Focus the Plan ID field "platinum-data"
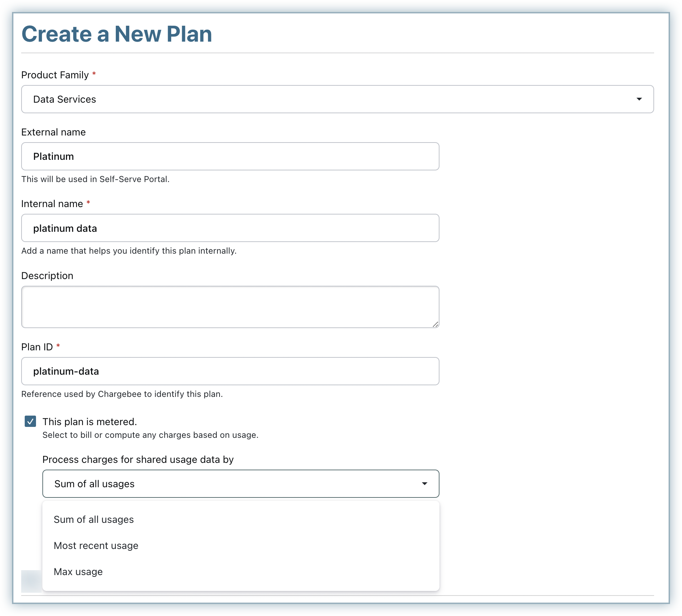Image resolution: width=682 pixels, height=616 pixels. click(230, 371)
